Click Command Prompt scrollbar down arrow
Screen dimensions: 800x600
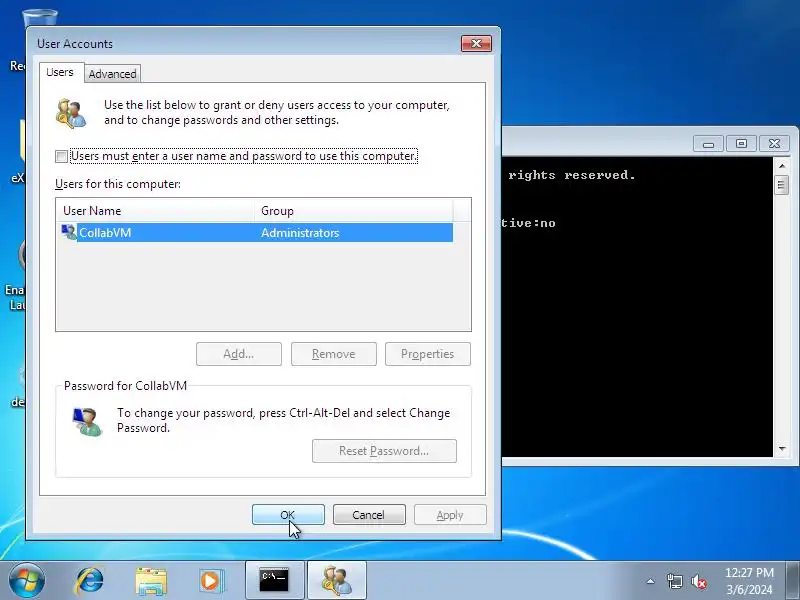point(782,449)
